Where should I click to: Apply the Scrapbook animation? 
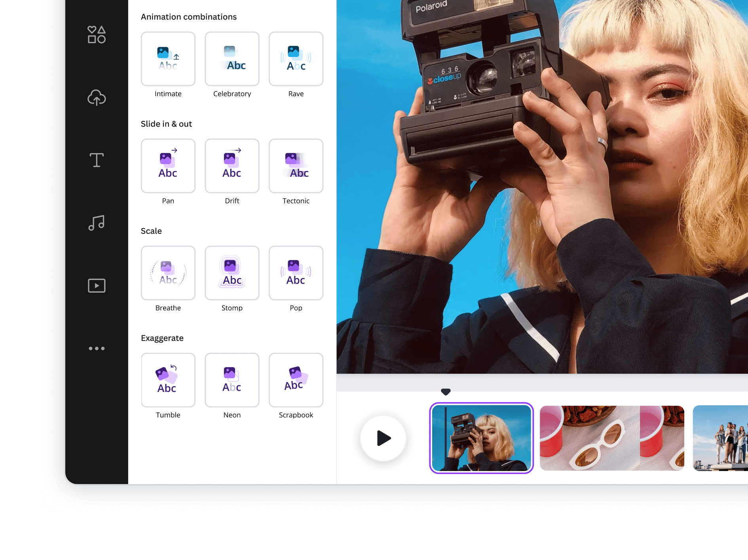click(296, 380)
